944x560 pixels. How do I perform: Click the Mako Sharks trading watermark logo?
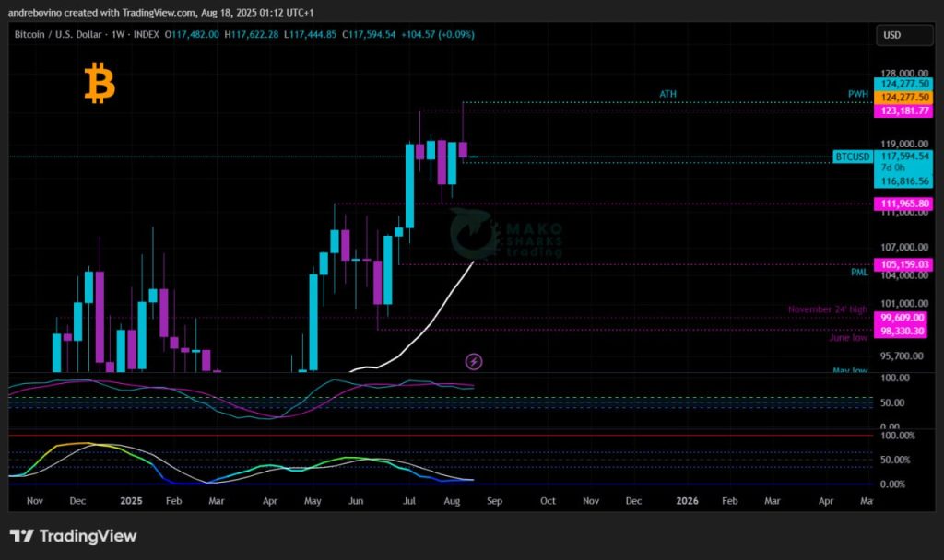506,233
